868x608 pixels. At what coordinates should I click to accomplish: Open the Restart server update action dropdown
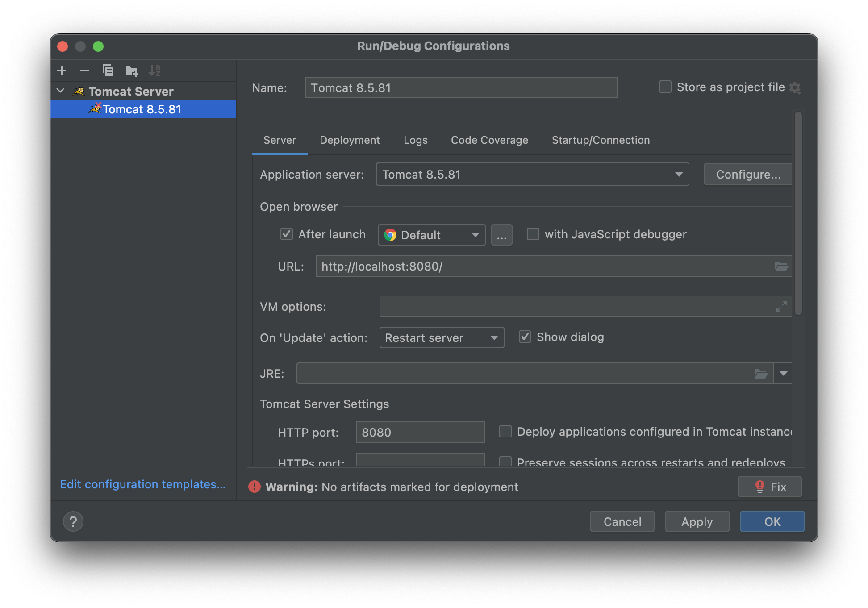pyautogui.click(x=441, y=338)
